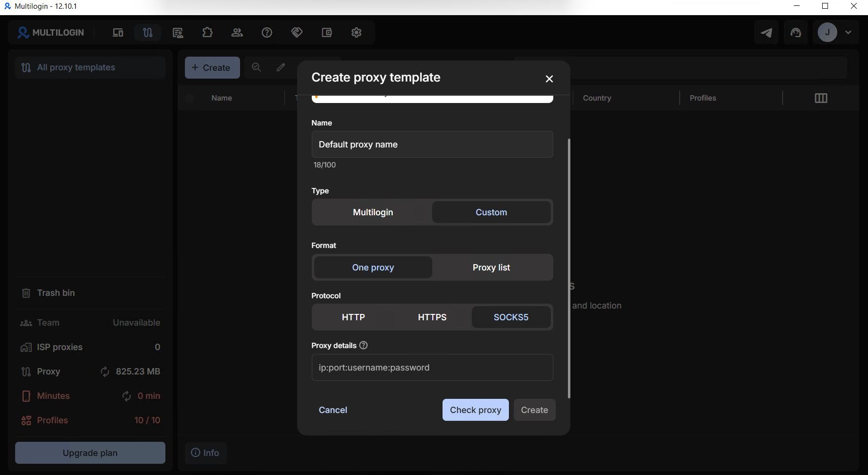Viewport: 868px width, 475px height.
Task: Click the + Create toolbar button
Action: coord(212,67)
